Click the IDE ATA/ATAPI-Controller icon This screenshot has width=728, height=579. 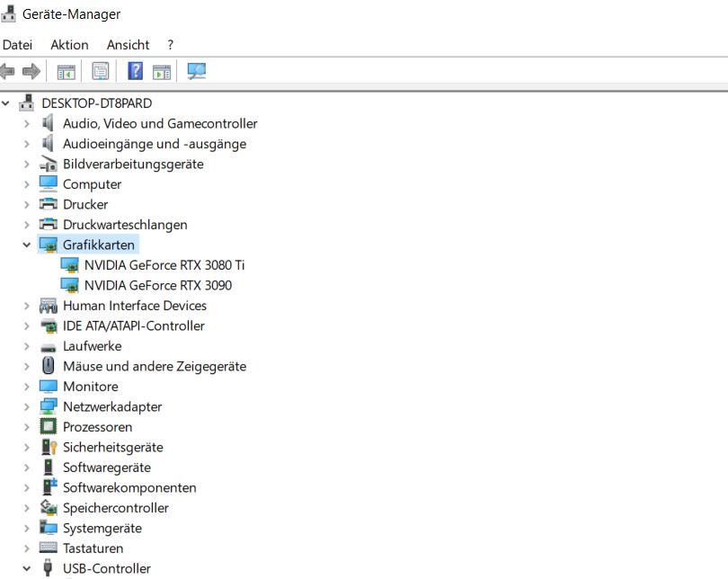pos(49,326)
